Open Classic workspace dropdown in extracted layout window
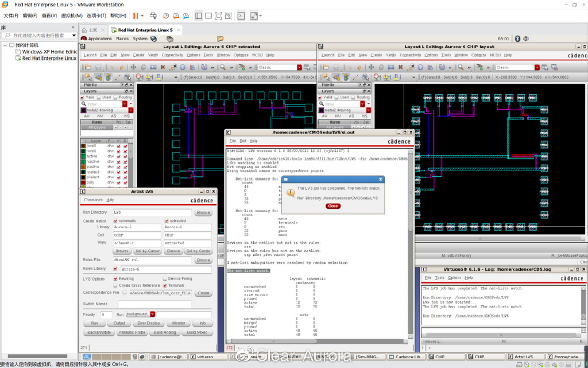Viewport: 588px width, 368px height. tap(299, 68)
